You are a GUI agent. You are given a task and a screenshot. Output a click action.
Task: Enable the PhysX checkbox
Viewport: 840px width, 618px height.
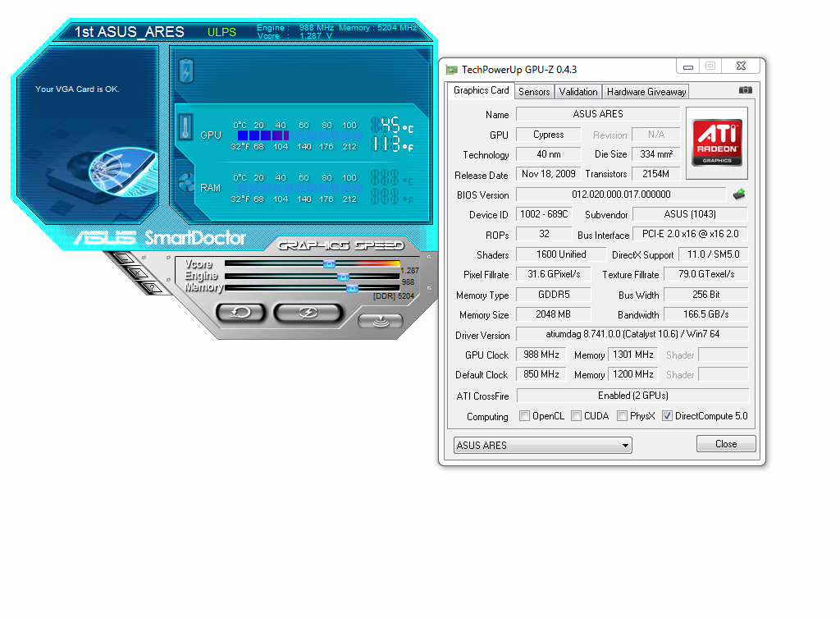pyautogui.click(x=620, y=415)
